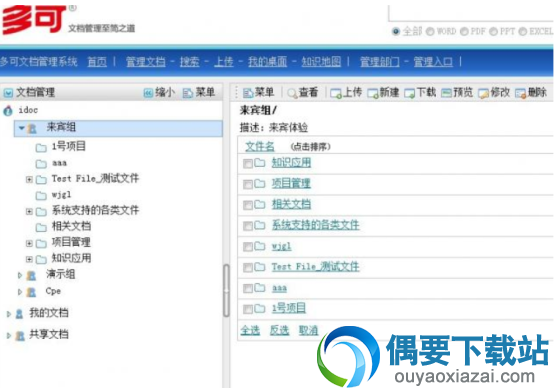Screen dimensions: 560x388
Task: Expand 我的文档 node
Action: pos(9,314)
